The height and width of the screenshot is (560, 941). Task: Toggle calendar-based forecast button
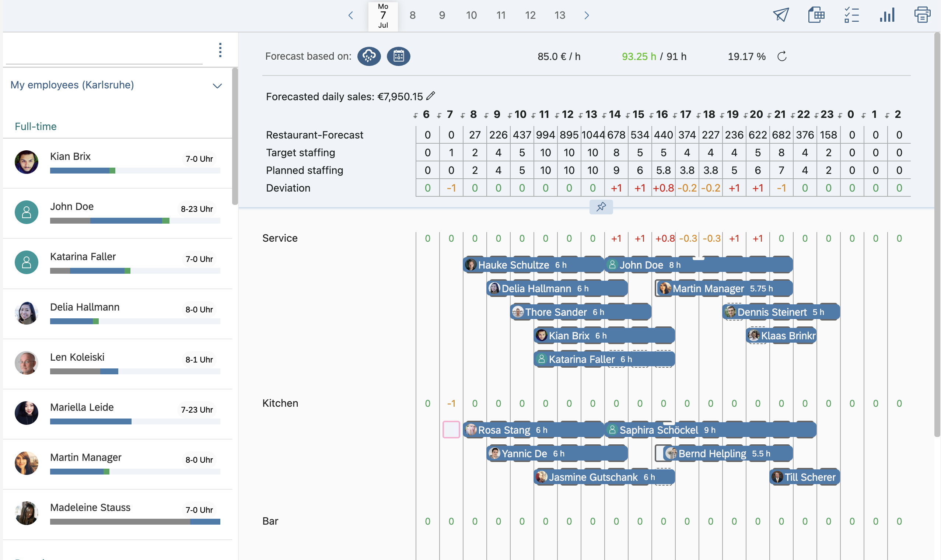398,56
